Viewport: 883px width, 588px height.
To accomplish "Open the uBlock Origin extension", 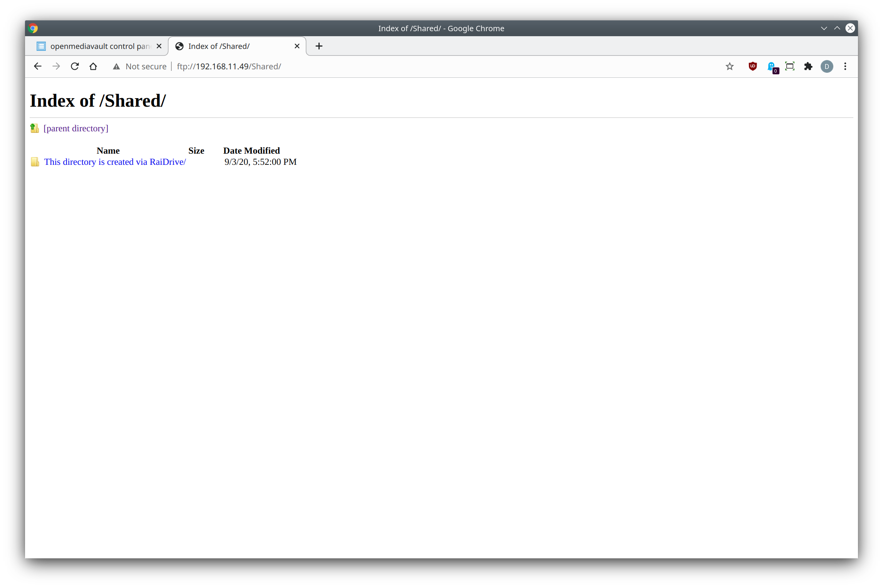I will 752,66.
